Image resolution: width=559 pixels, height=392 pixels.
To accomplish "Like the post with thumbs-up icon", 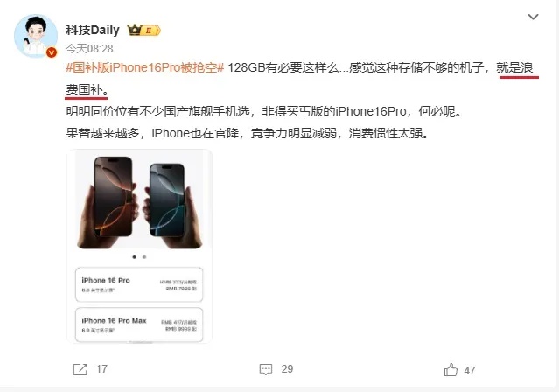I will click(451, 370).
